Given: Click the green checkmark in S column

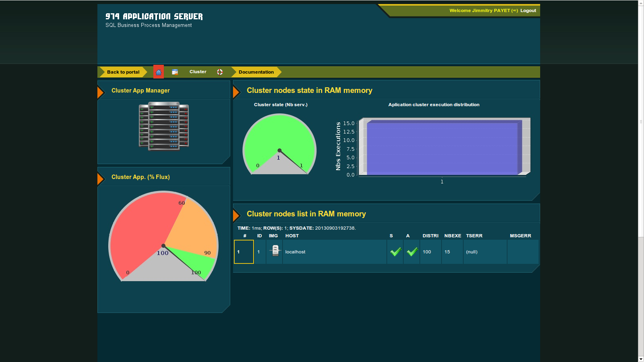Looking at the screenshot, I should (395, 252).
